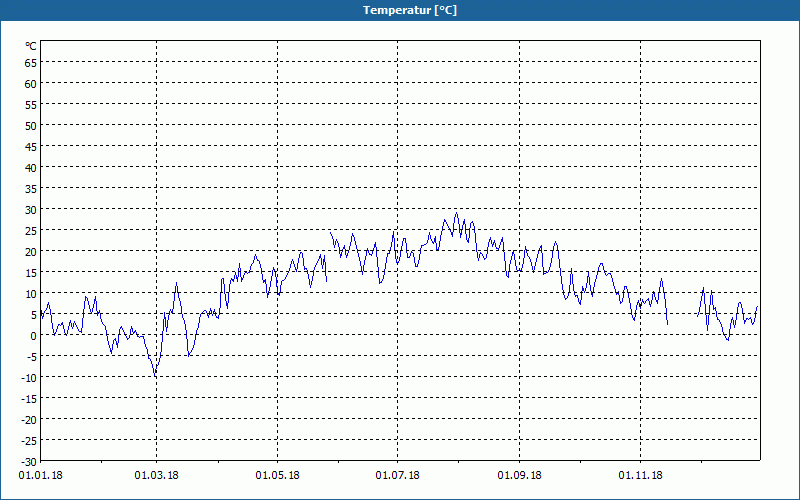Click the 10 y-axis value
The image size is (800, 500).
(x=31, y=293)
